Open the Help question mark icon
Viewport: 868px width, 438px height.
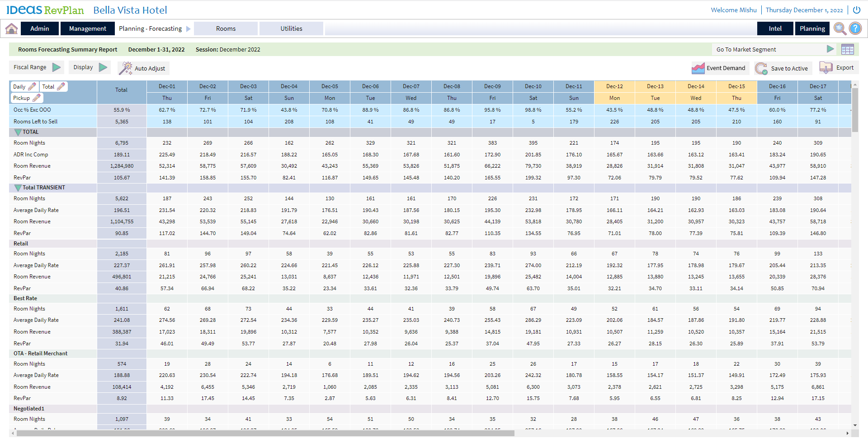(855, 28)
